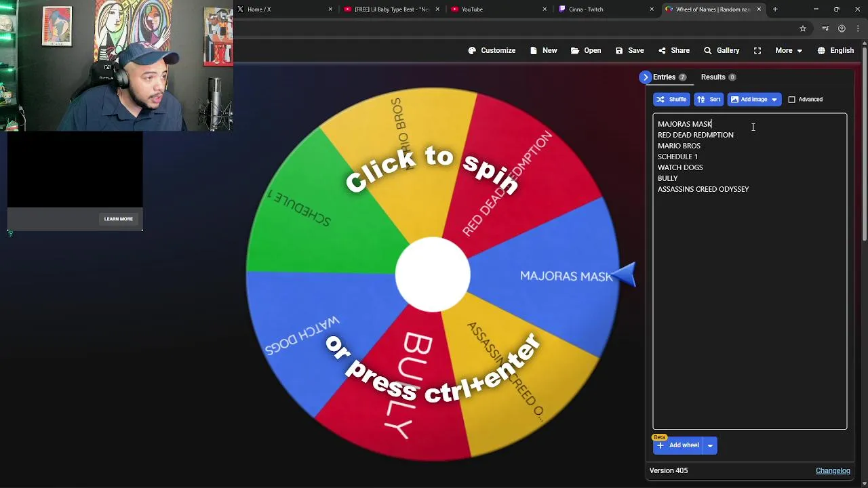Open the Customize palette option
868x488 pixels.
pyautogui.click(x=492, y=50)
